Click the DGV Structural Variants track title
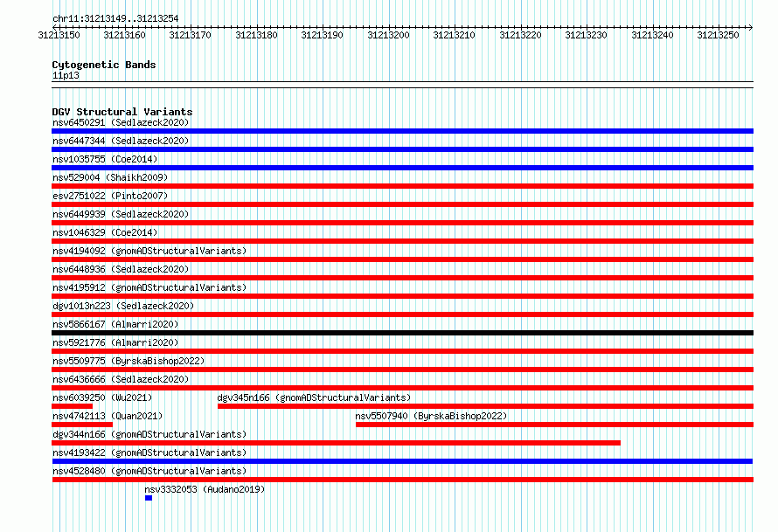 122,112
